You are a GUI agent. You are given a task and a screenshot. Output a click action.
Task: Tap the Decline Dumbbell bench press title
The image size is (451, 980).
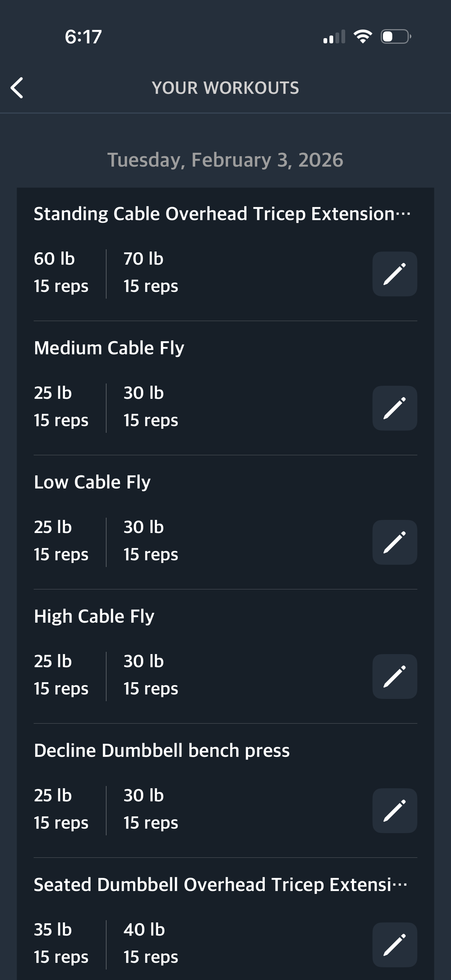(x=162, y=751)
